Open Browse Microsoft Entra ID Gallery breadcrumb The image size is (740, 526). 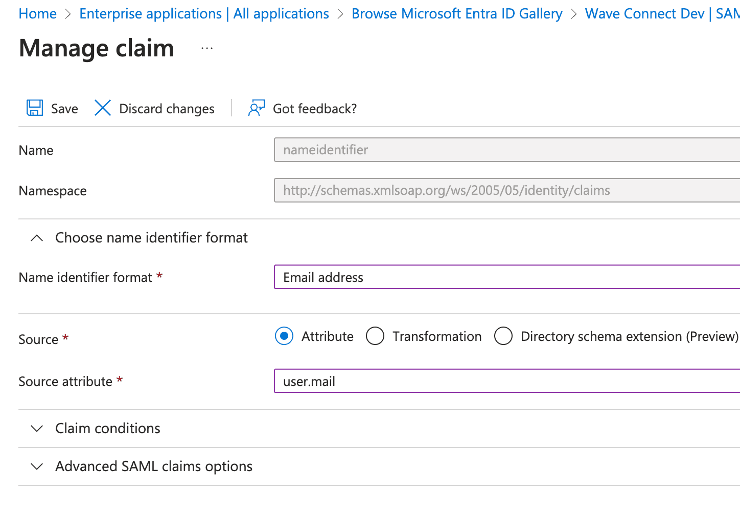click(x=457, y=14)
